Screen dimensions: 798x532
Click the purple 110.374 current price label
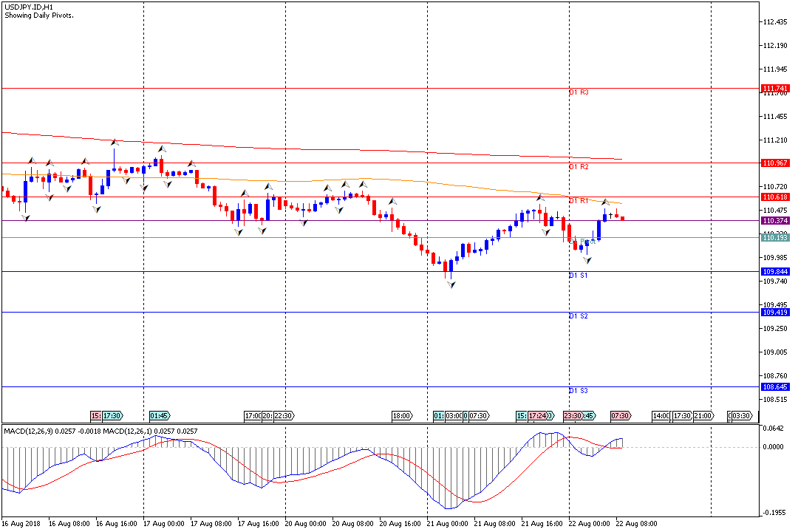775,220
